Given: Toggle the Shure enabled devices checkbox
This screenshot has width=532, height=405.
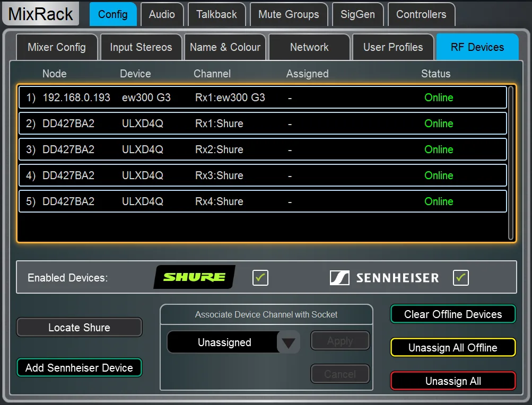Looking at the screenshot, I should pos(260,277).
